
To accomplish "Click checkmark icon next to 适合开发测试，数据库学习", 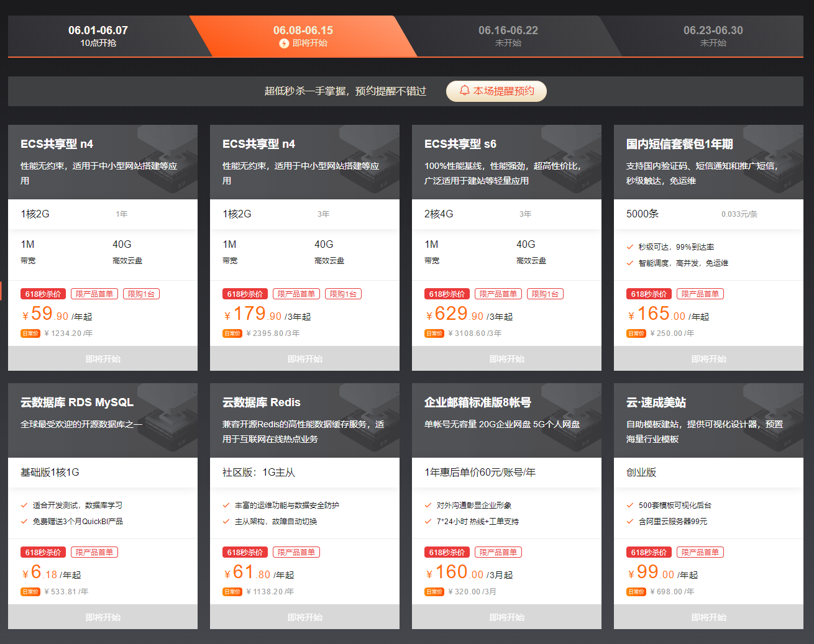I will point(24,506).
